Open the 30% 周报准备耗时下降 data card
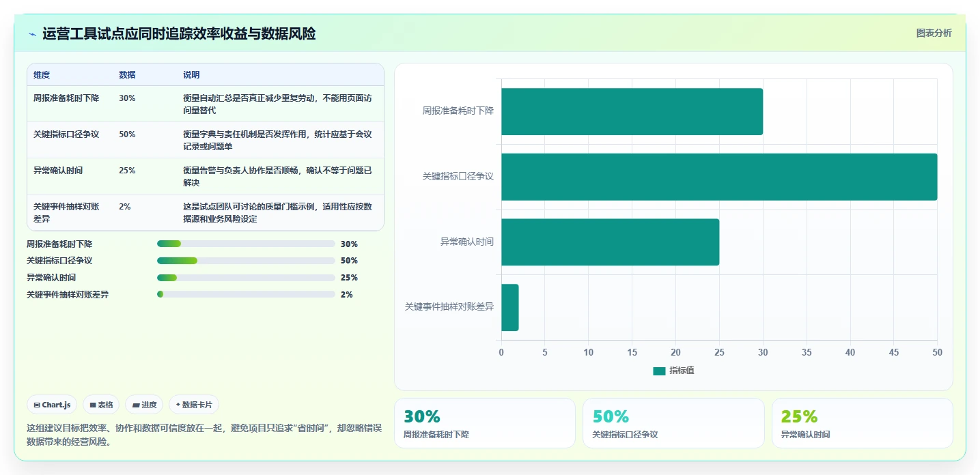 (x=485, y=423)
